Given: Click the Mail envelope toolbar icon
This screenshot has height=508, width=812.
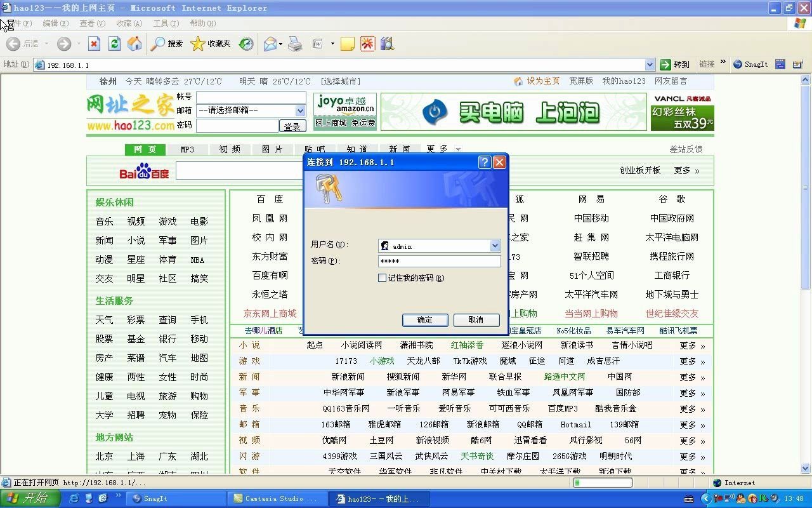Looking at the screenshot, I should (x=270, y=44).
